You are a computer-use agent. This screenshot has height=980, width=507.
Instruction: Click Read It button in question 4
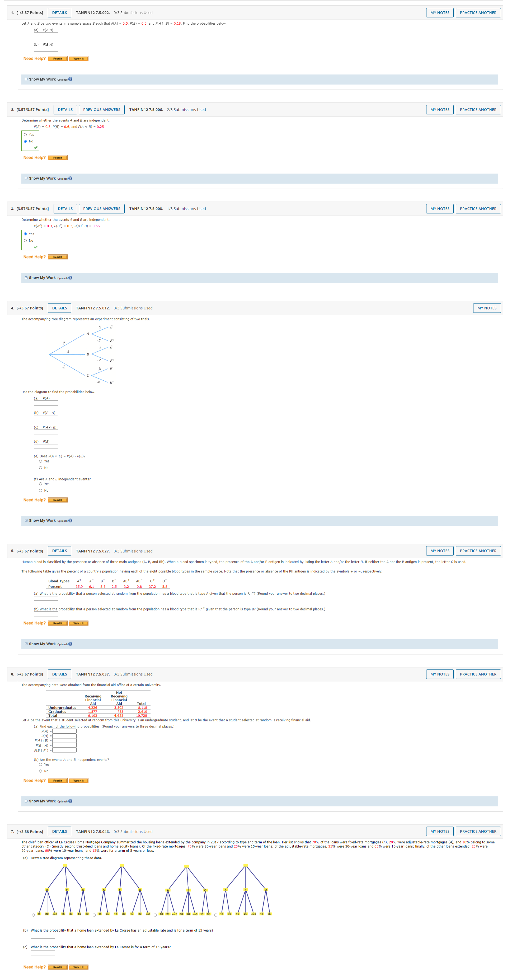tap(57, 500)
